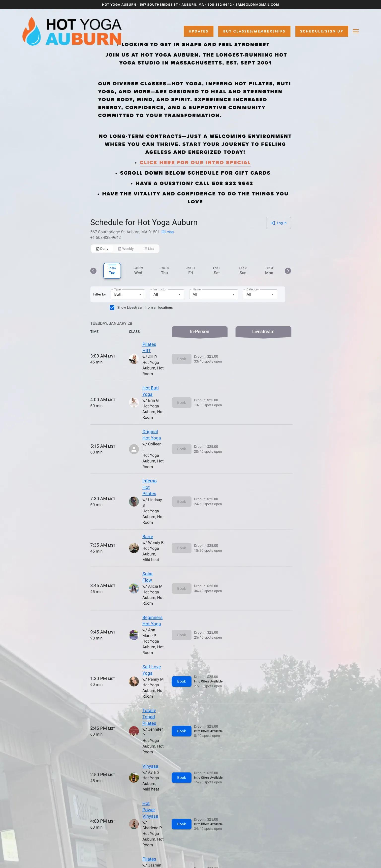The image size is (381, 868).
Task: Click the Updates button
Action: [x=199, y=31]
